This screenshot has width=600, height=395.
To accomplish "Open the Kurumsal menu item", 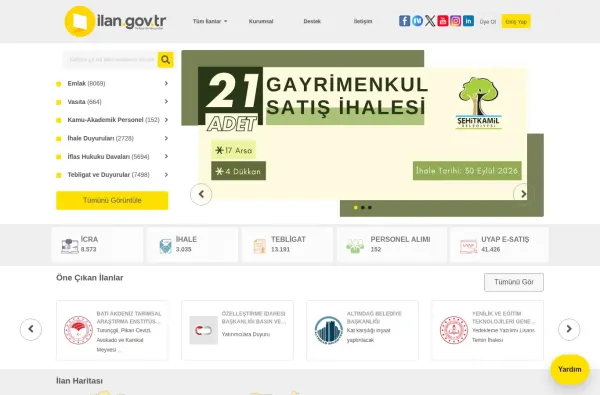I will [x=261, y=21].
